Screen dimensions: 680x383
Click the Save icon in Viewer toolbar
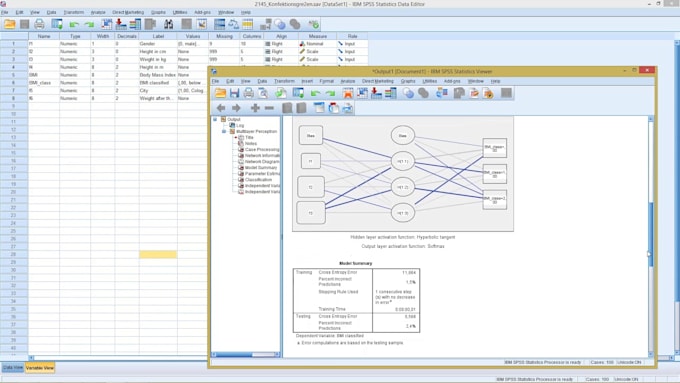coord(235,93)
